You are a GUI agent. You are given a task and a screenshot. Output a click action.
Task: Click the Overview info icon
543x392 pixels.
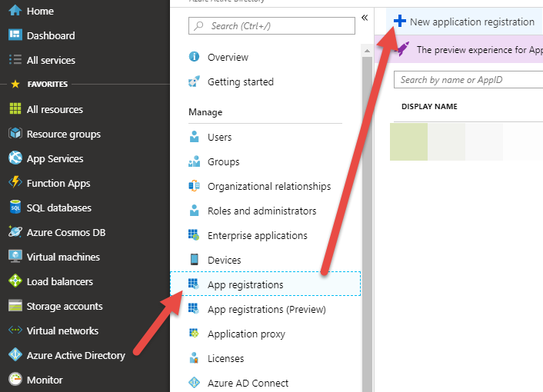coord(194,56)
